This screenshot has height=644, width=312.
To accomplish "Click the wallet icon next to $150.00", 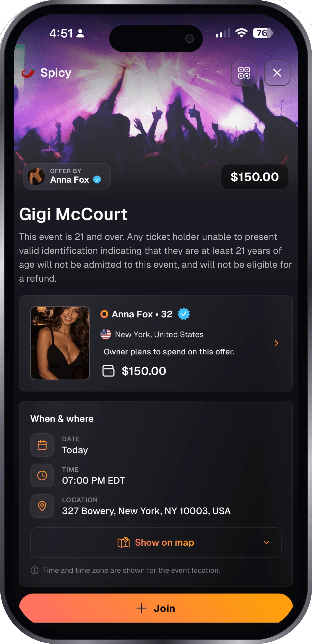I will click(x=109, y=370).
